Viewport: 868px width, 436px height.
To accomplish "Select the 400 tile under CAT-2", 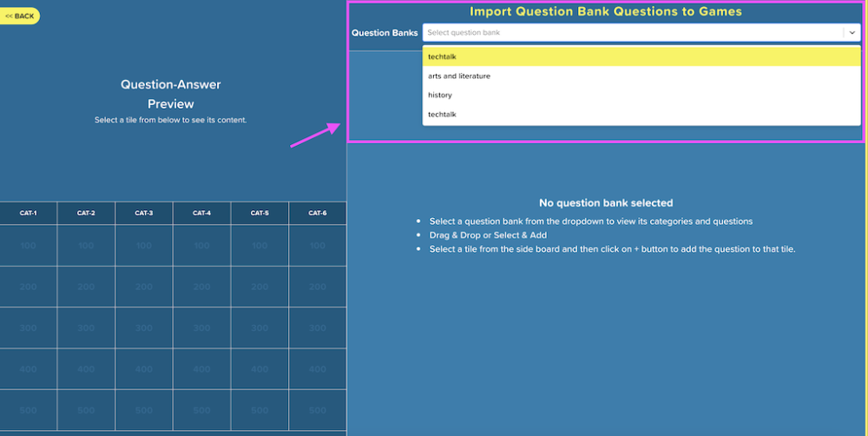I will (86, 369).
